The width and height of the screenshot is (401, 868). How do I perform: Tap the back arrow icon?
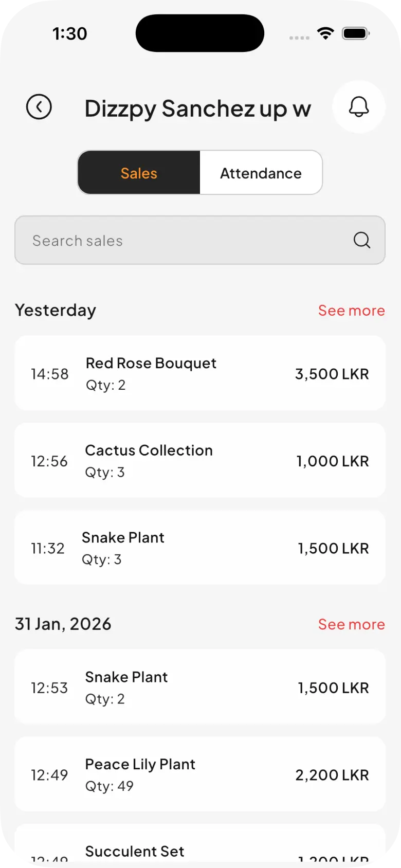pos(39,107)
